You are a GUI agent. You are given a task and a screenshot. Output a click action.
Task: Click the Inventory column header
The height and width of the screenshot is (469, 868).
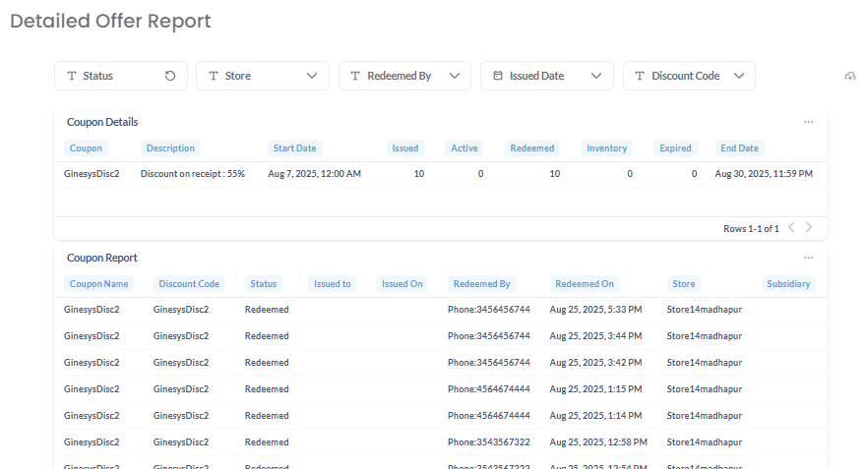606,148
